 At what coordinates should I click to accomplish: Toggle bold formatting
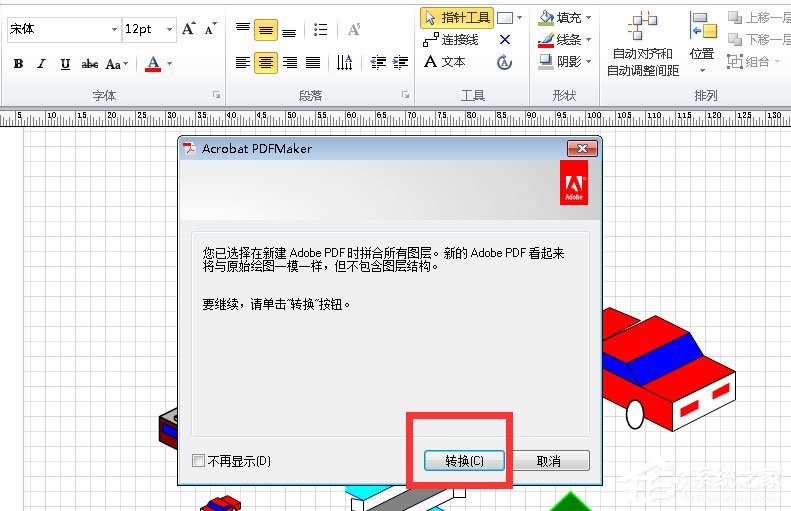click(19, 64)
